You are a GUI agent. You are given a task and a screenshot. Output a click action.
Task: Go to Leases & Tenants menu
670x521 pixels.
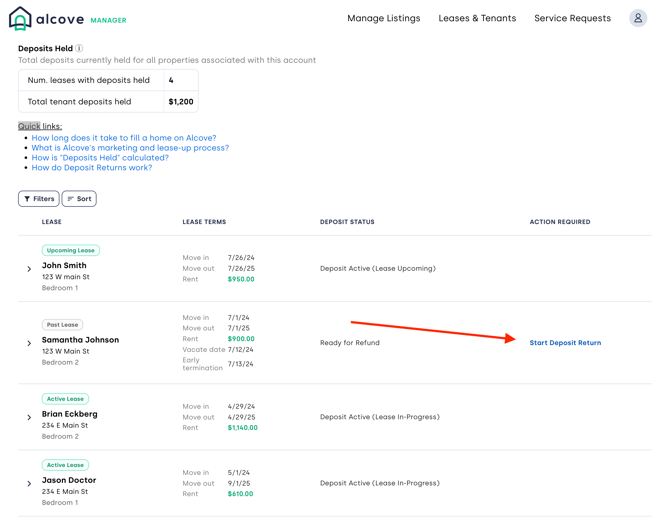477,18
